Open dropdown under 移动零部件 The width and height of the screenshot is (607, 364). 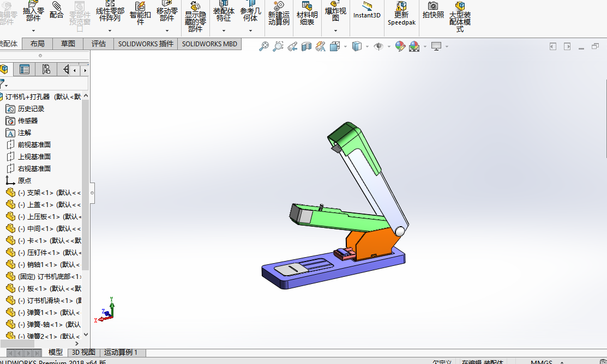(167, 31)
